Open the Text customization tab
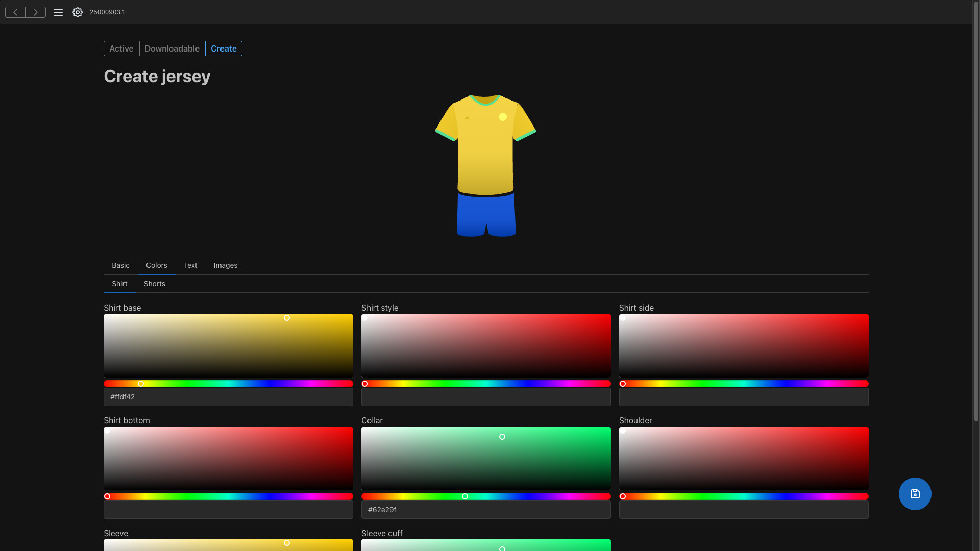Viewport: 980px width, 551px height. (x=190, y=265)
